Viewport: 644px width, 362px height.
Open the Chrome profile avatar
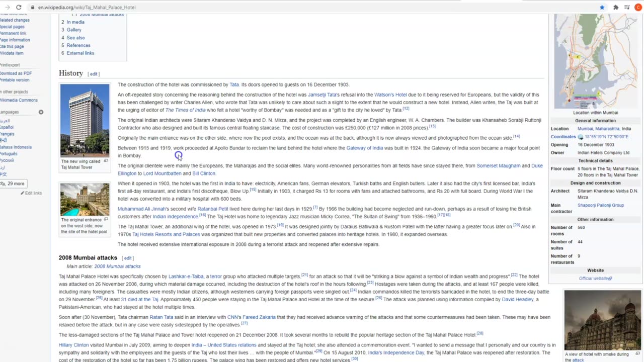[638, 8]
